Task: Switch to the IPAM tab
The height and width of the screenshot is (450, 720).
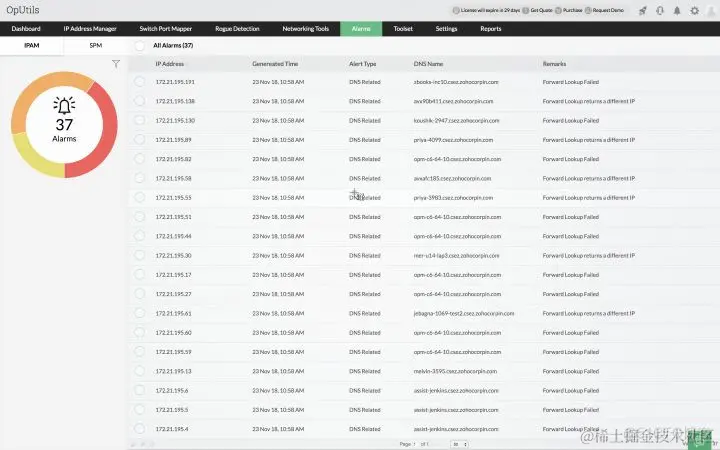Action: [32, 45]
